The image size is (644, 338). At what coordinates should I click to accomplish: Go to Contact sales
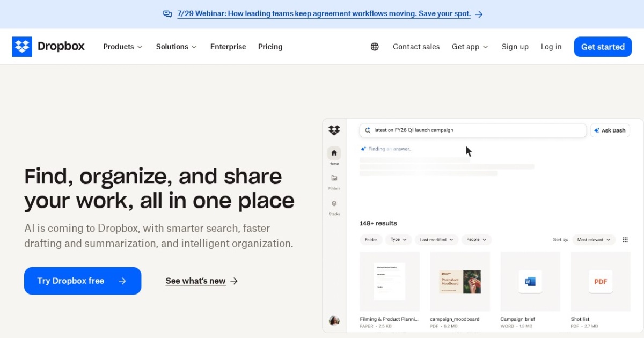tap(416, 47)
